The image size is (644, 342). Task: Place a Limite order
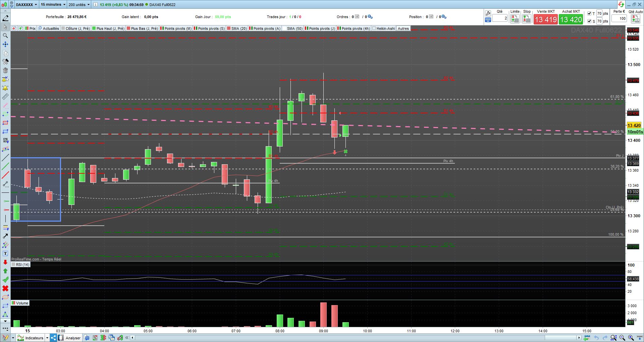tap(515, 19)
